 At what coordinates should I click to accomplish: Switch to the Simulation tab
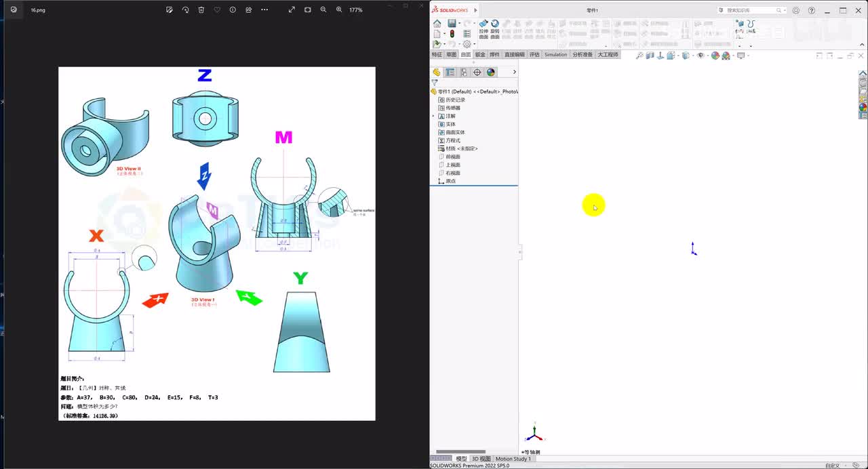(x=555, y=55)
